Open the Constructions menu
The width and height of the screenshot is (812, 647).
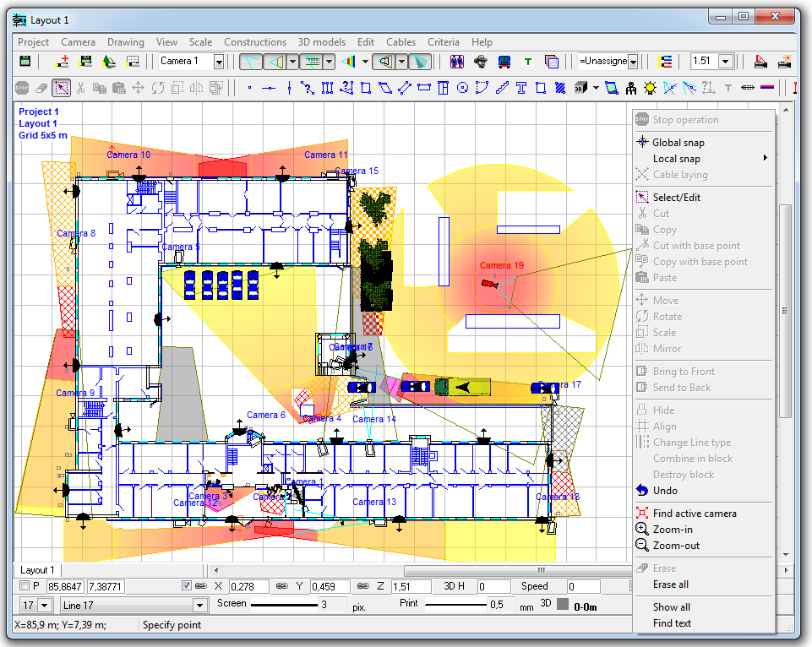point(255,42)
